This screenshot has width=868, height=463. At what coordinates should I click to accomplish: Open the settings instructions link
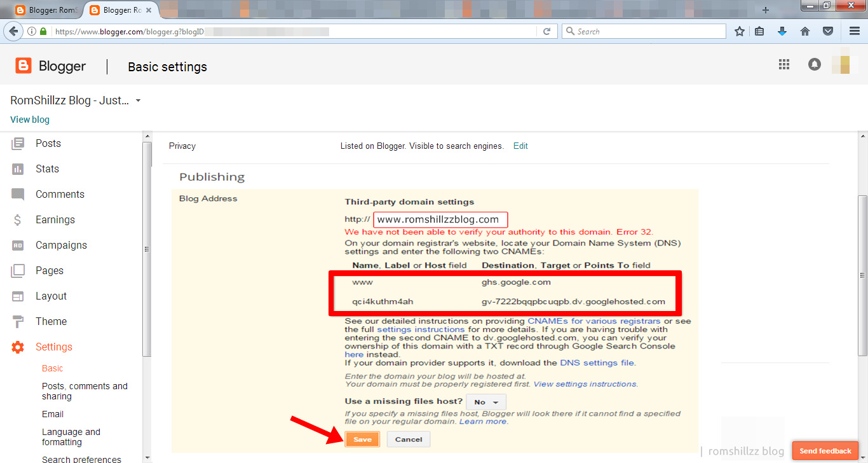421,329
